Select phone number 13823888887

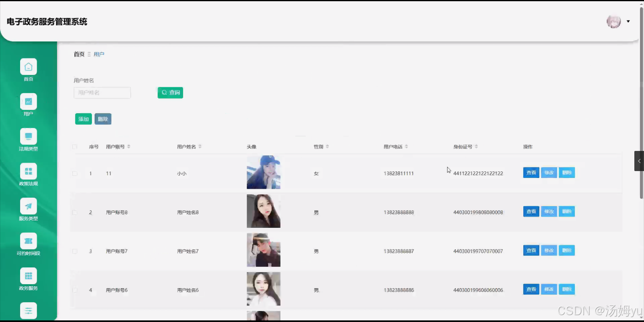(x=398, y=251)
